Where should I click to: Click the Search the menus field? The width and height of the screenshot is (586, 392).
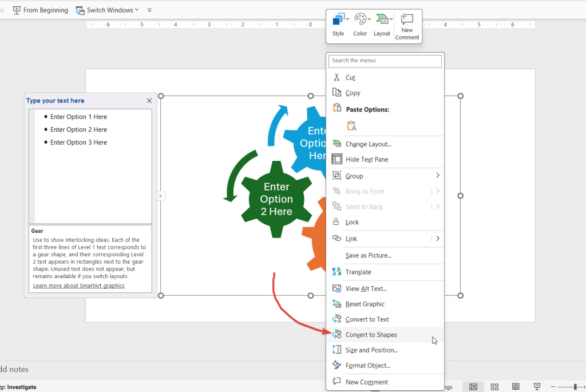(385, 61)
